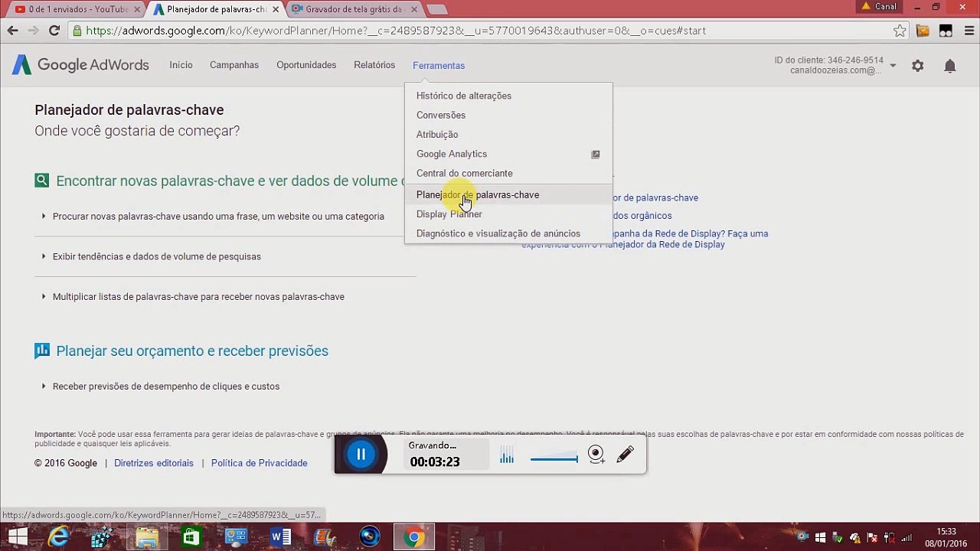This screenshot has width=980, height=551.
Task: Open the account dropdown arrow beside client ID
Action: 893,66
